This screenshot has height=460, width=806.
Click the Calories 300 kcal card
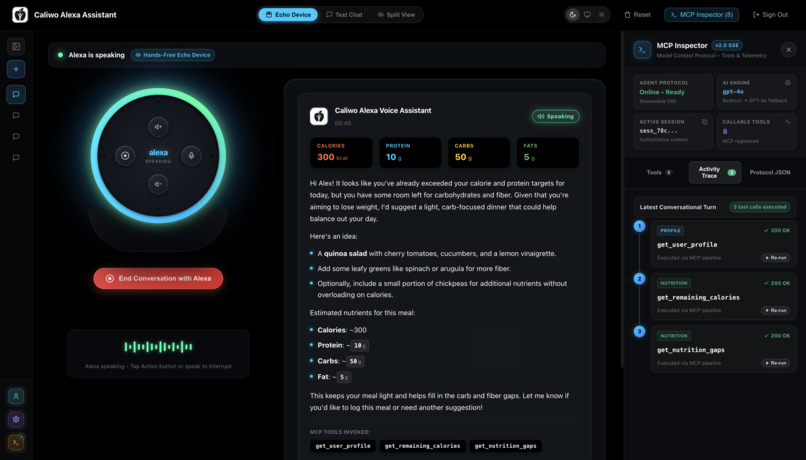341,152
